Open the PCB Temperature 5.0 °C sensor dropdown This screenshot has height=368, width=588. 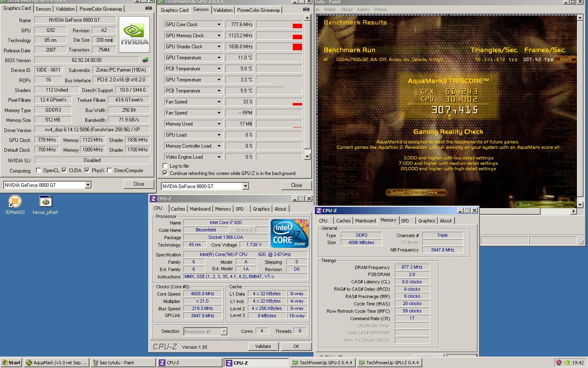tap(219, 69)
